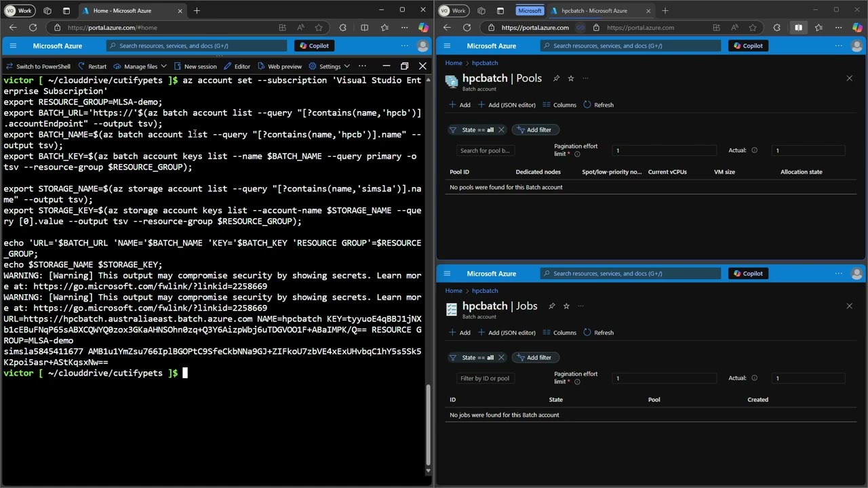Click Switch to PowerShell in Cloud Shell toolbar
Viewport: 868px width, 488px height.
click(37, 66)
